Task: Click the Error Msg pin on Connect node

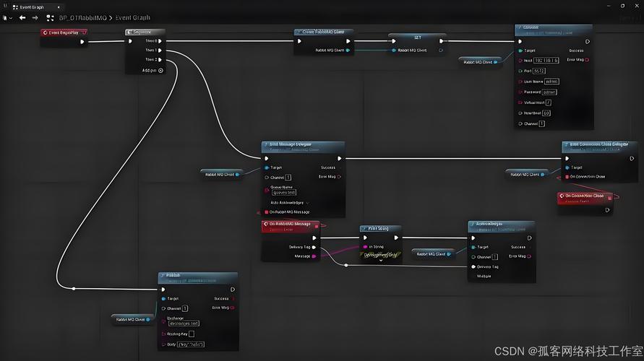Action: click(587, 59)
